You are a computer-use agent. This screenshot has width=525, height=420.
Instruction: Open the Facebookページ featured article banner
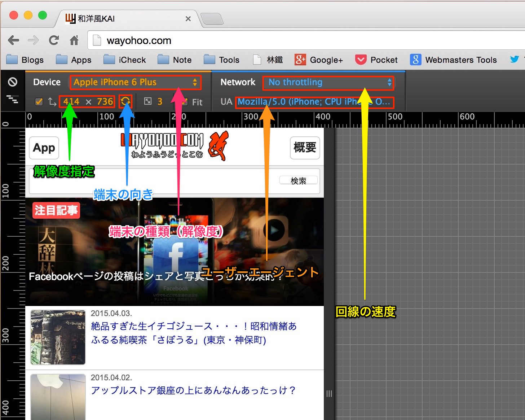[175, 252]
